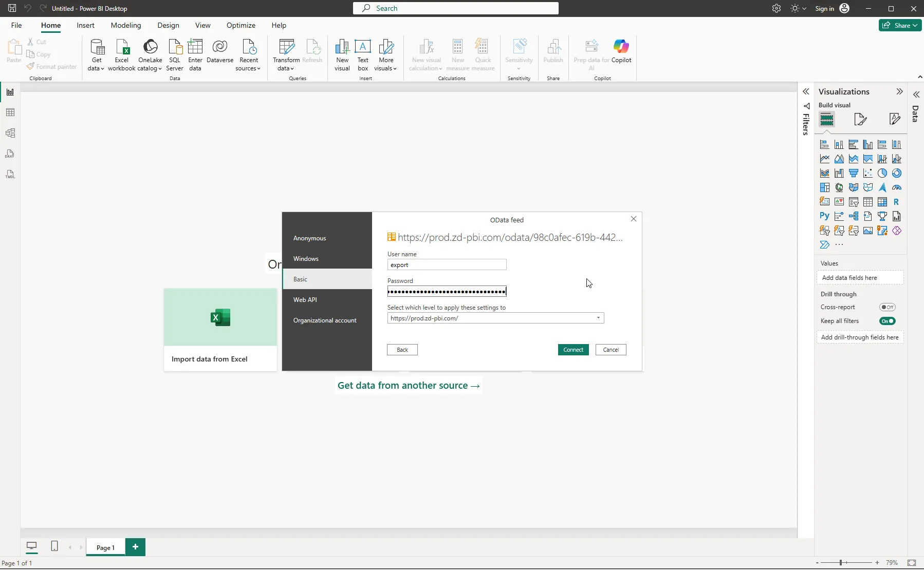Launch Copilot from the ribbon
The height and width of the screenshot is (570, 924).
click(x=621, y=51)
